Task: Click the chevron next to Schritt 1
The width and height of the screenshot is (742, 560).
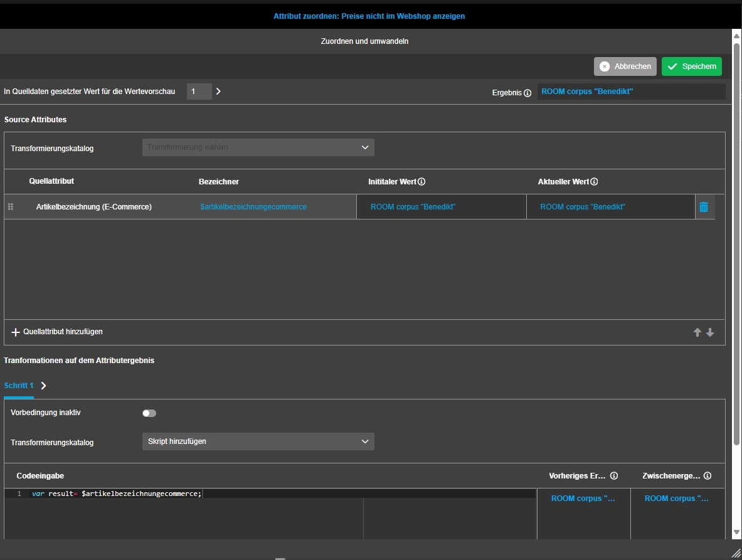Action: coord(43,386)
